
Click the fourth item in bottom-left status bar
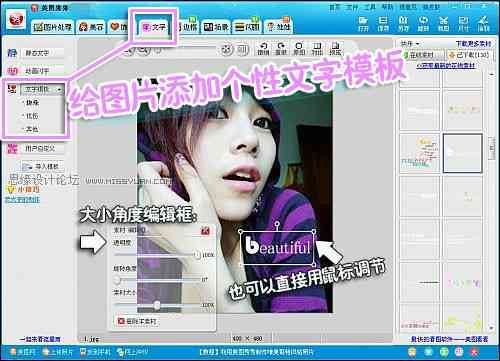tap(132, 352)
